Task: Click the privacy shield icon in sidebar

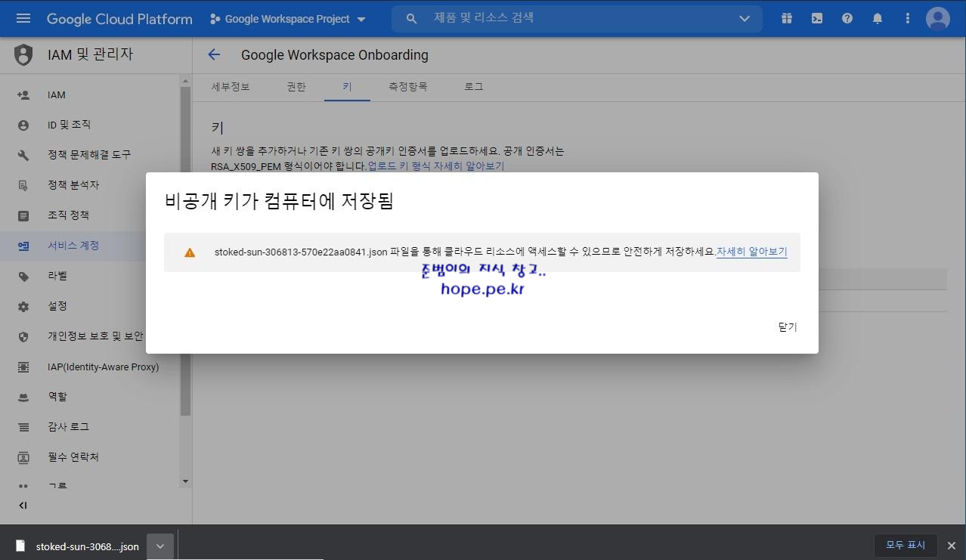Action: click(23, 336)
